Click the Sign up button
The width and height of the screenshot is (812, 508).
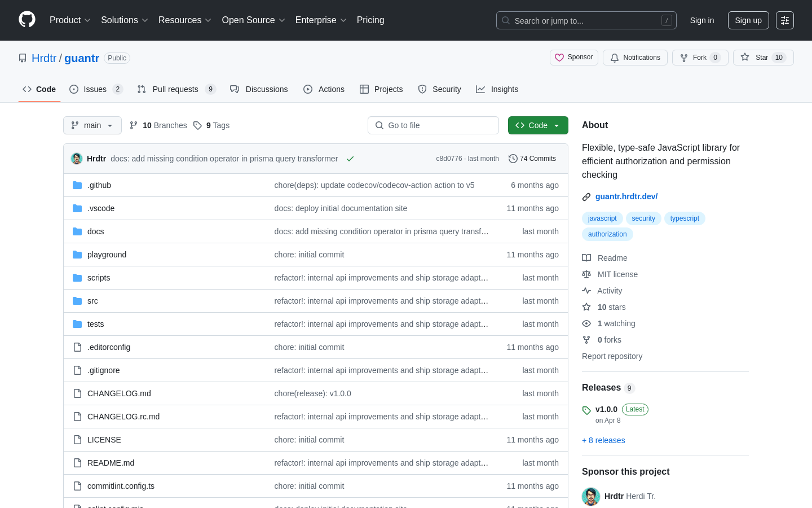[x=748, y=20]
